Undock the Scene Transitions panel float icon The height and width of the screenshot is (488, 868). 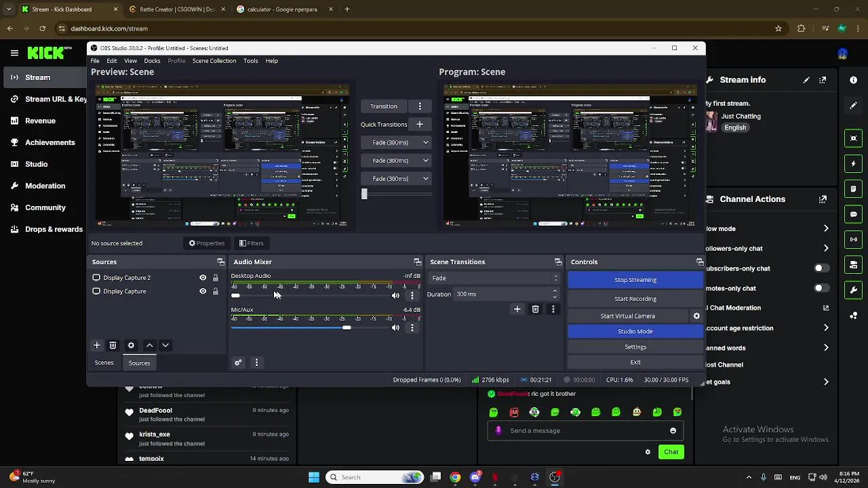(558, 262)
